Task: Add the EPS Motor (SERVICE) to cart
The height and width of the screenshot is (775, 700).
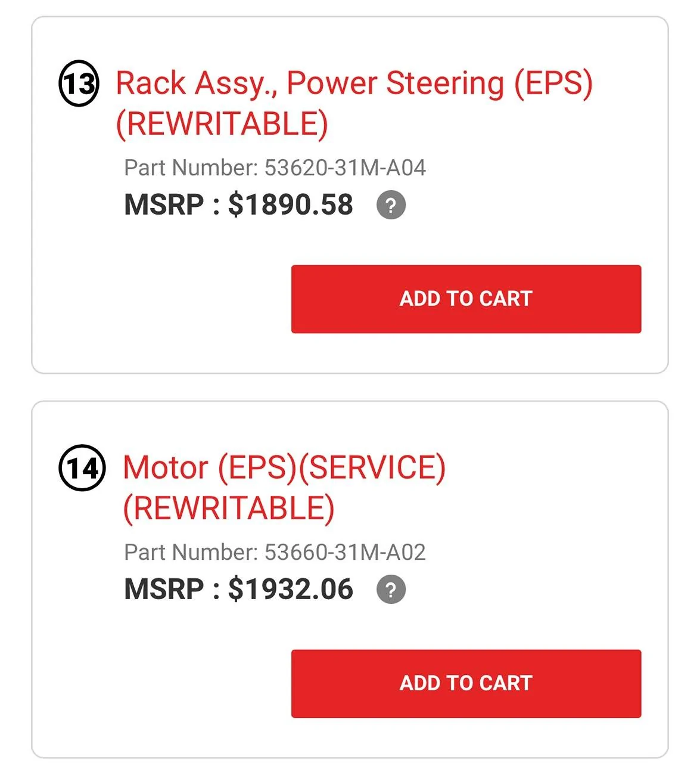Action: click(466, 684)
